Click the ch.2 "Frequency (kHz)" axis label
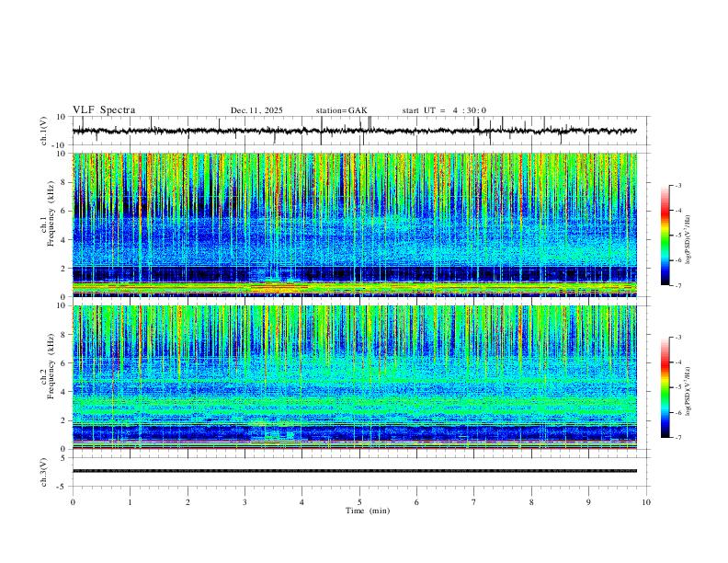Image resolution: width=728 pixels, height=563 pixels. point(51,366)
